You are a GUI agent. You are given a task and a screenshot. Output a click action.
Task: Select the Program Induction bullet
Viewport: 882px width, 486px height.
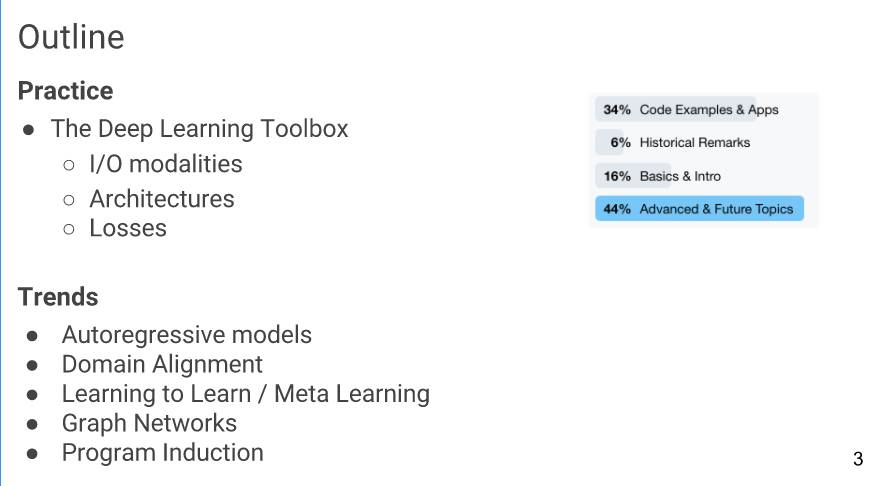coord(163,452)
